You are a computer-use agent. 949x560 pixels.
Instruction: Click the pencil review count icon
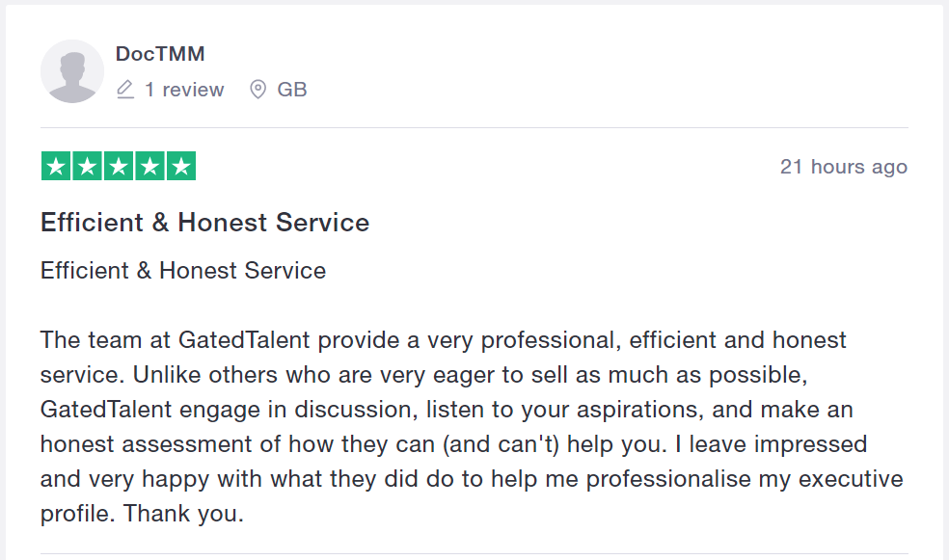pyautogui.click(x=125, y=90)
